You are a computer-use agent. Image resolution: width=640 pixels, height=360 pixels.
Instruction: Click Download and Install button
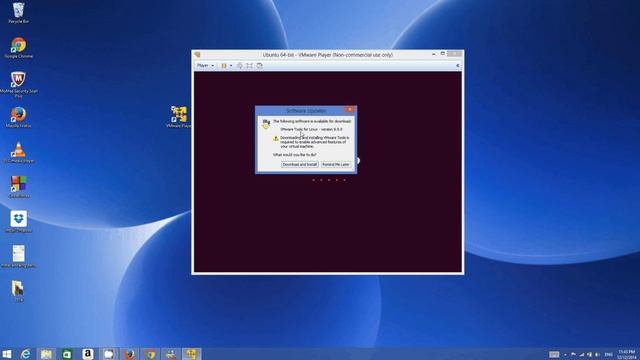point(300,164)
